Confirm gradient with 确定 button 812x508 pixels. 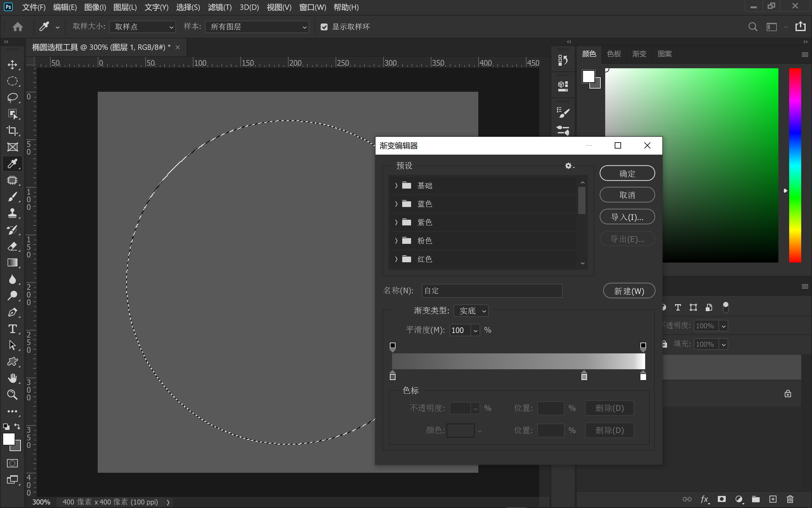click(x=627, y=173)
